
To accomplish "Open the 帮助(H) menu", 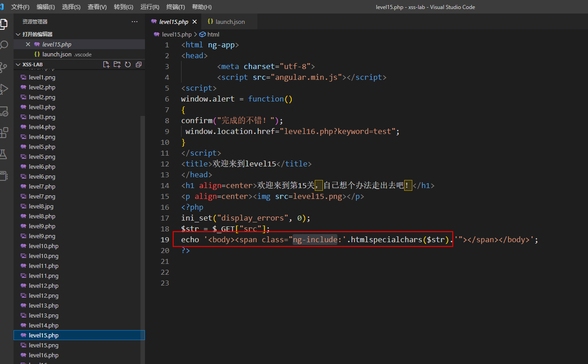I will click(201, 7).
